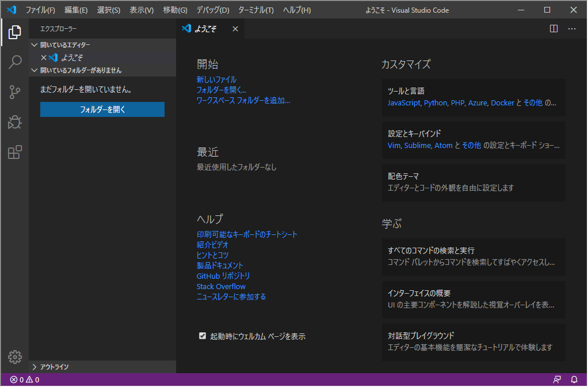Image resolution: width=588 pixels, height=387 pixels.
Task: Click その他 link in ツールと言語 card
Action: [x=533, y=103]
